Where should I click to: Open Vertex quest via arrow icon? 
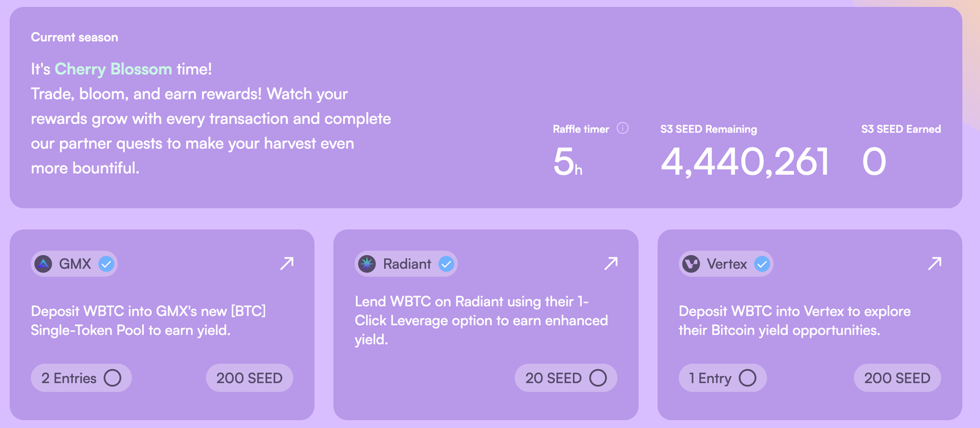pos(935,264)
